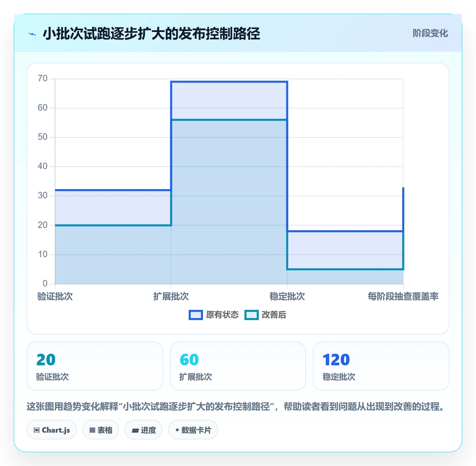Open the 60 扩展批次 data card
This screenshot has height=466, width=476.
(238, 366)
